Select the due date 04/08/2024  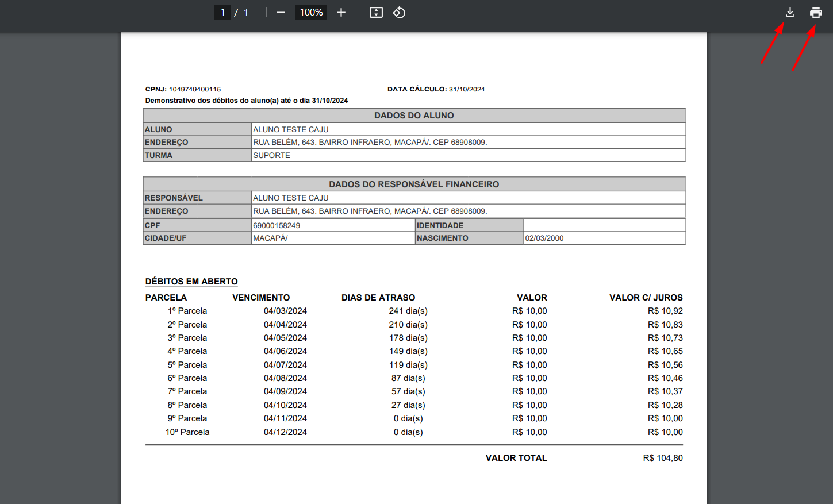click(x=285, y=378)
